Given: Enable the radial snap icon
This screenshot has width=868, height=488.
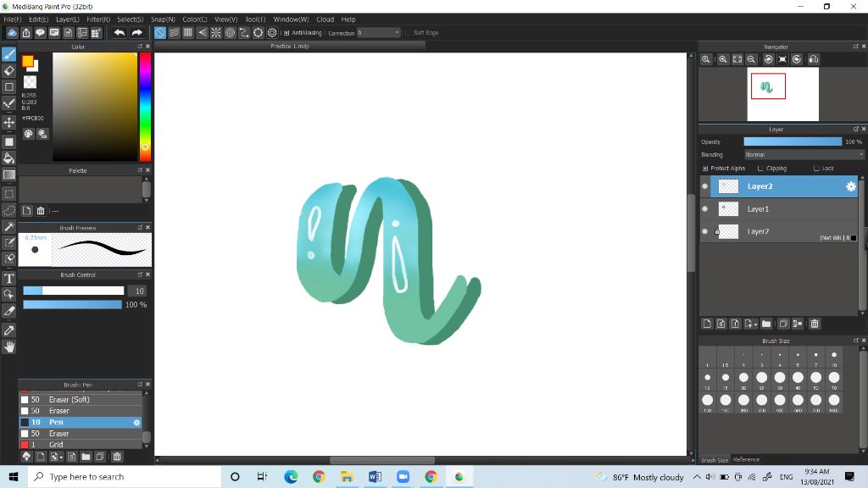Looking at the screenshot, I should click(x=216, y=33).
